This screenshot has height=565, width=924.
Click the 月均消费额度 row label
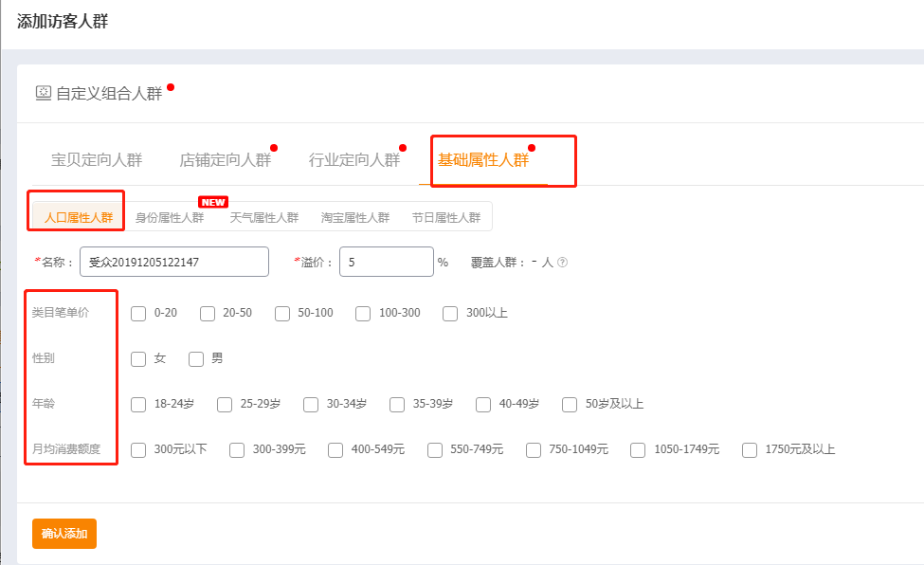(x=66, y=448)
